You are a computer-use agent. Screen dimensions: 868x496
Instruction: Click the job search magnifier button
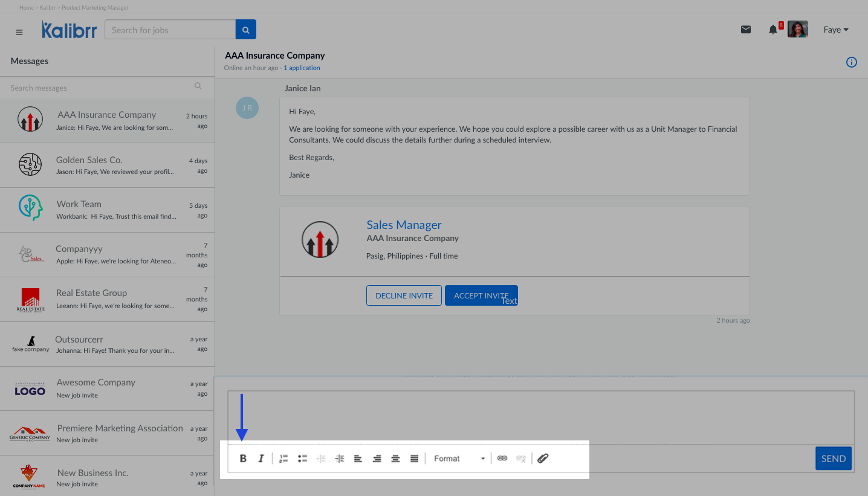[x=245, y=30]
